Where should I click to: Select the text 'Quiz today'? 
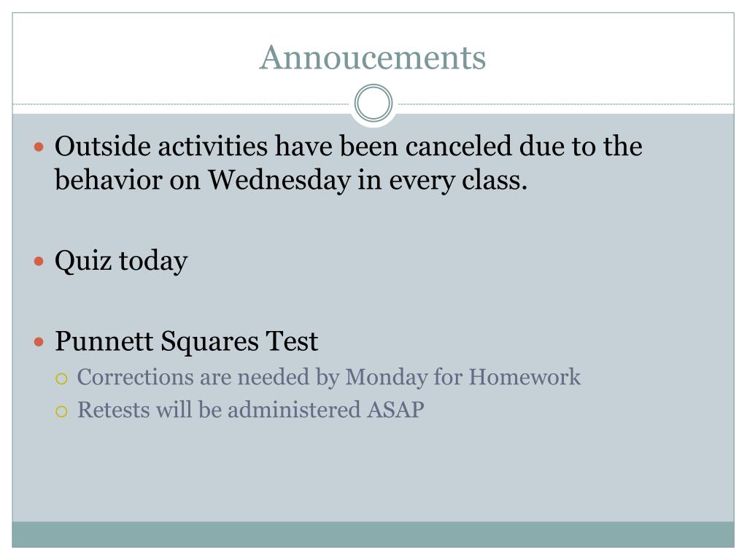coord(121,261)
